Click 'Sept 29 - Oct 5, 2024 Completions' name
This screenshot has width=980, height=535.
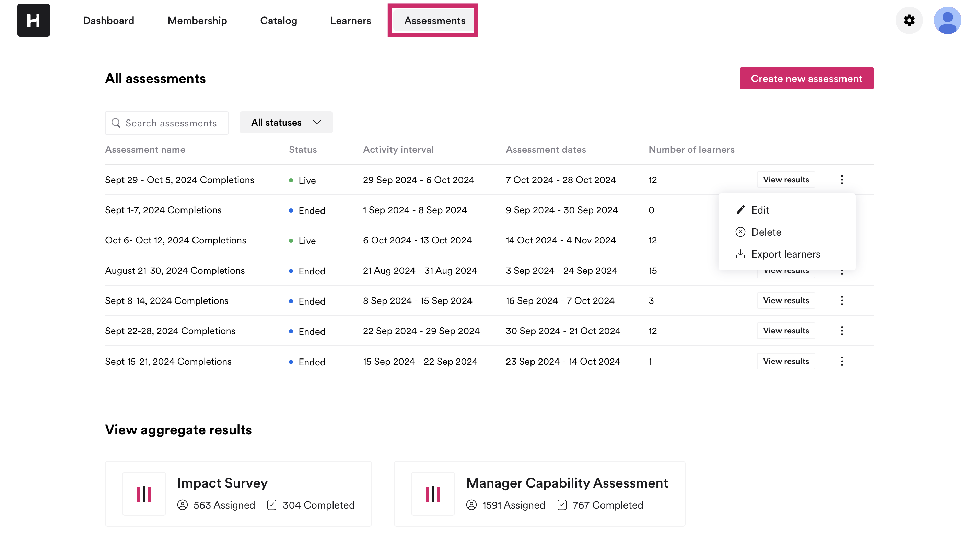[179, 180]
